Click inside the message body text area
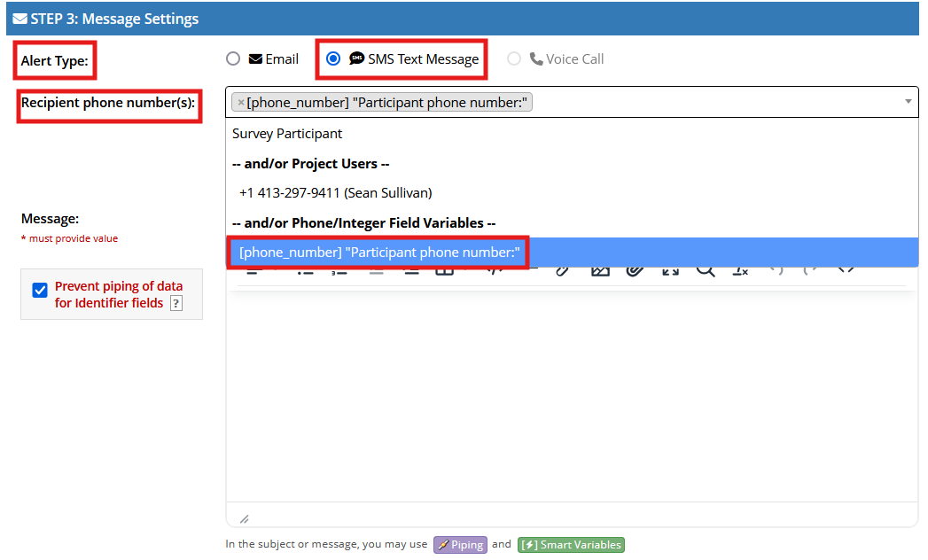The height and width of the screenshot is (560, 928). point(572,397)
